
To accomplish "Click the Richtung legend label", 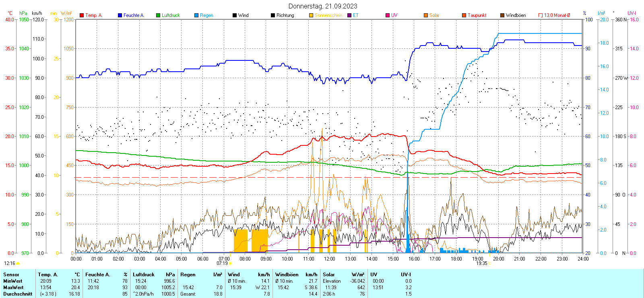I will (x=285, y=15).
